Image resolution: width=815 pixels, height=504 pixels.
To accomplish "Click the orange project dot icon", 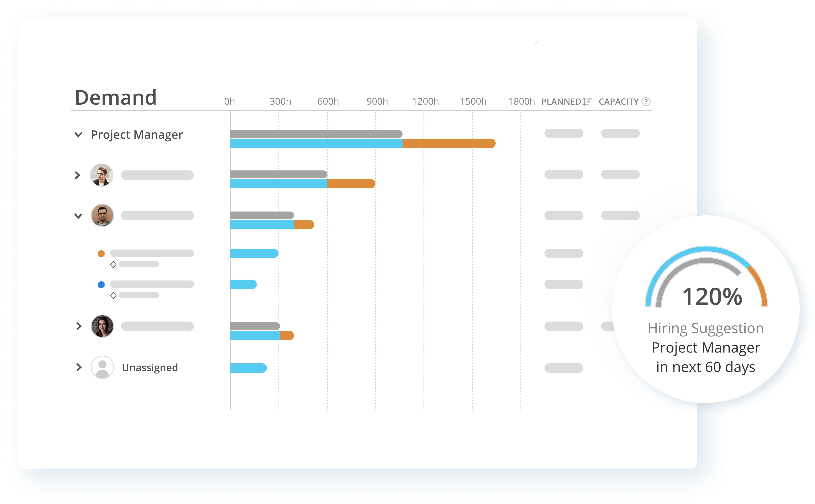I will click(101, 254).
